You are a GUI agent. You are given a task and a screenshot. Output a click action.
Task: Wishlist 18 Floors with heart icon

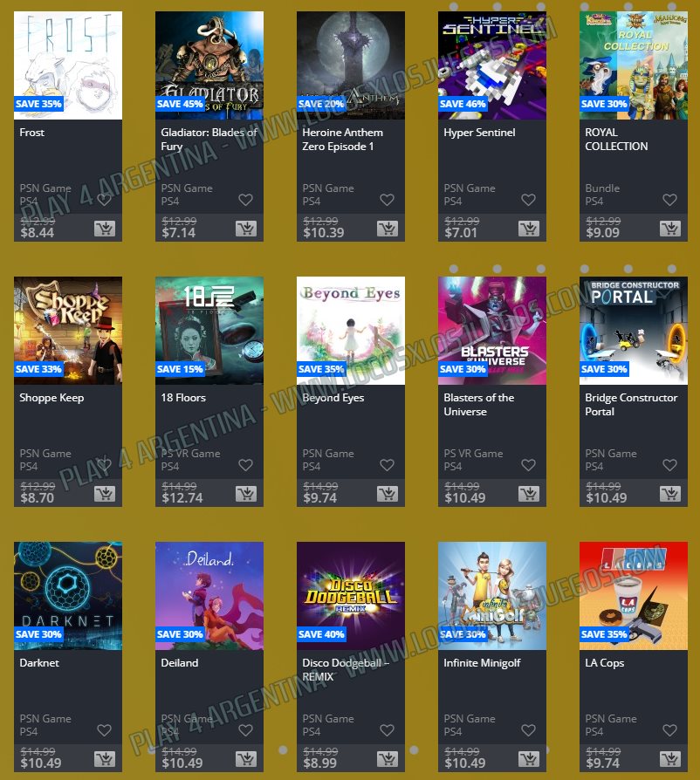pyautogui.click(x=246, y=465)
